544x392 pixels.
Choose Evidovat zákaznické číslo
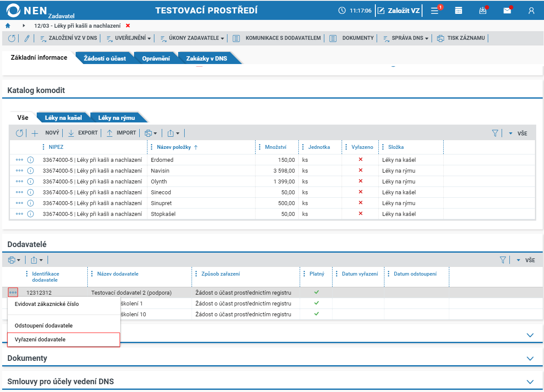(x=47, y=304)
